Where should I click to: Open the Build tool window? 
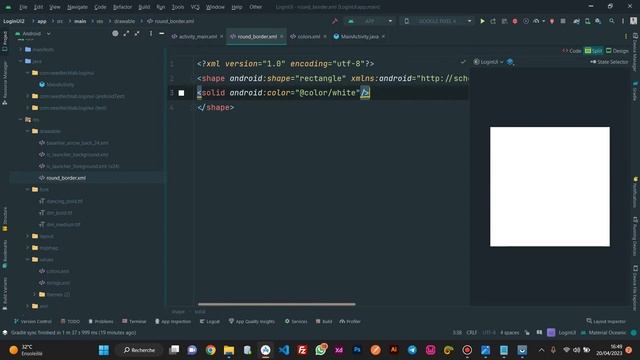(324, 322)
